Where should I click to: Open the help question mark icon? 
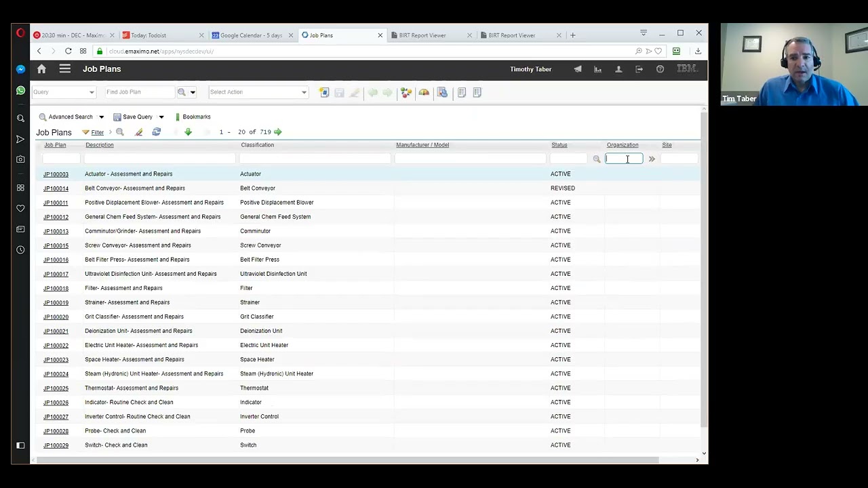tap(660, 69)
